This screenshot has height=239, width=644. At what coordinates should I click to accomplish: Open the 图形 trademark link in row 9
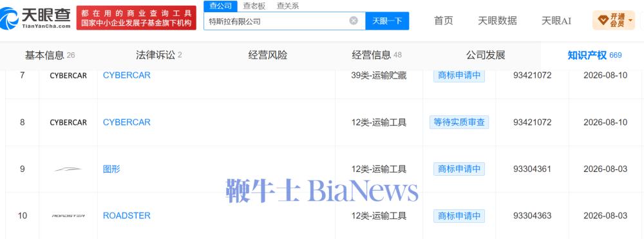coord(111,169)
